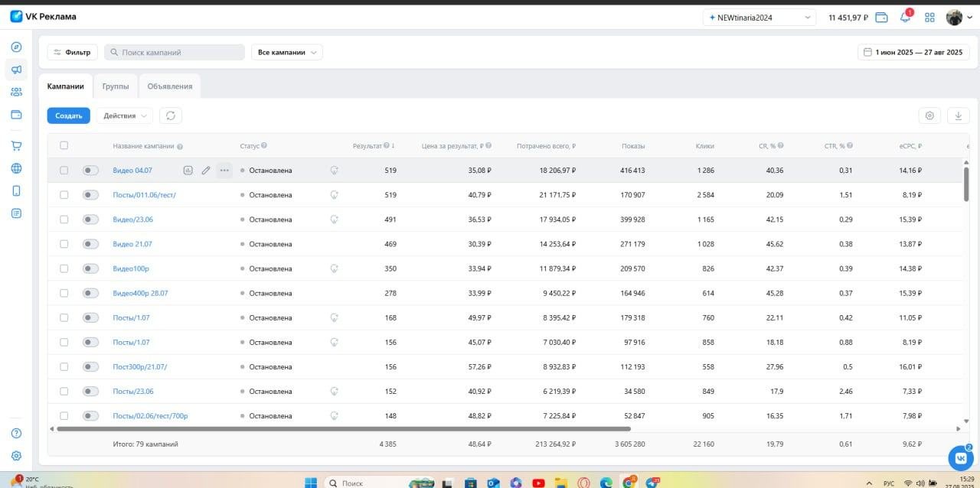Open table column settings gear icon
The height and width of the screenshot is (488, 980).
[x=929, y=115]
